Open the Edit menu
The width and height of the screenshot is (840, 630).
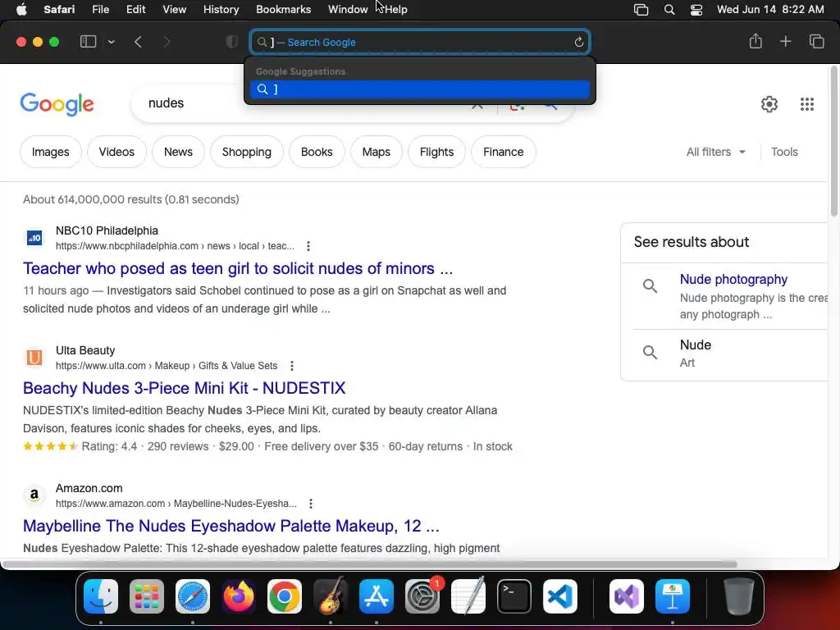[135, 9]
